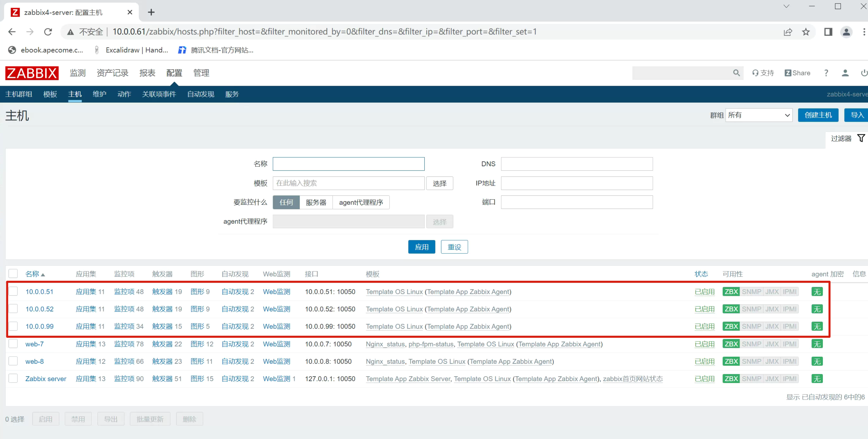Open the Zabbix Share icon link

click(x=797, y=73)
